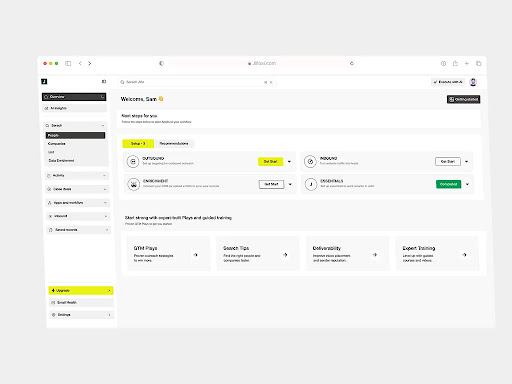The width and height of the screenshot is (512, 384).
Task: Collapse the Search sidebar section
Action: 103,126
